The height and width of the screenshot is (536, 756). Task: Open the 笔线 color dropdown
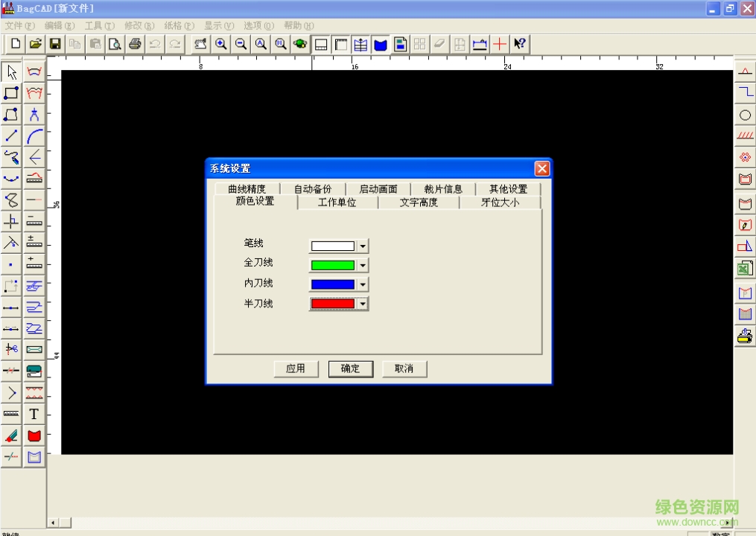pos(362,246)
